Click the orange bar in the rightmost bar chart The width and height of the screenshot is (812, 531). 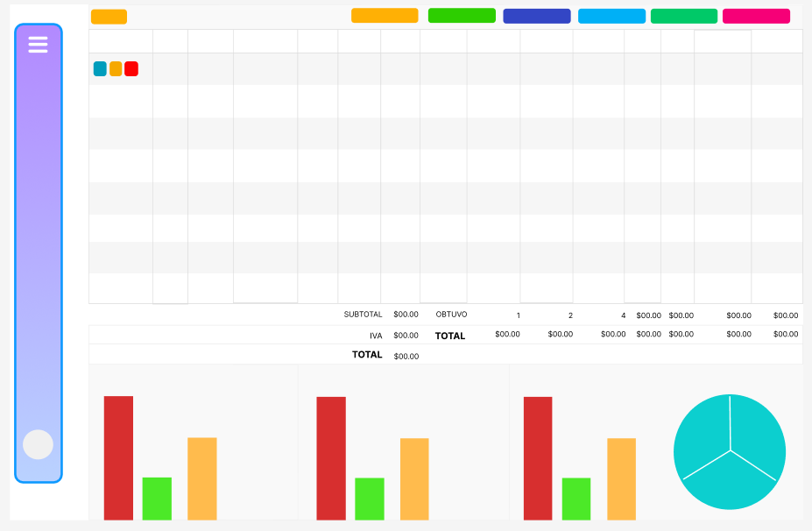621,478
